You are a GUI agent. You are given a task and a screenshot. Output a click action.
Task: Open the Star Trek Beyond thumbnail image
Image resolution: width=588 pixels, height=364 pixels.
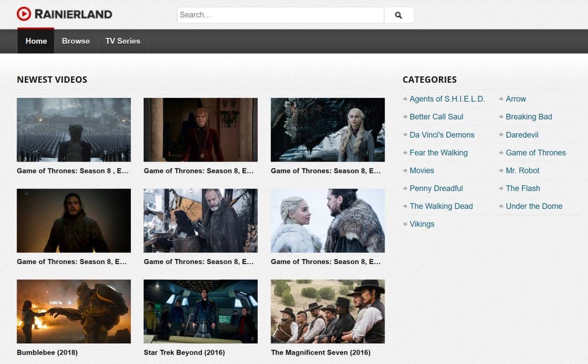point(200,312)
